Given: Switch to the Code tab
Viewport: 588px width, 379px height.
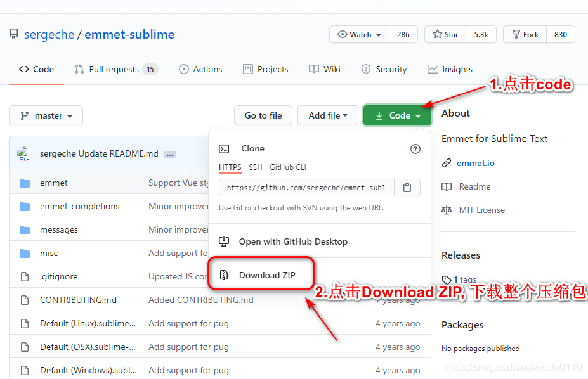Looking at the screenshot, I should point(36,69).
